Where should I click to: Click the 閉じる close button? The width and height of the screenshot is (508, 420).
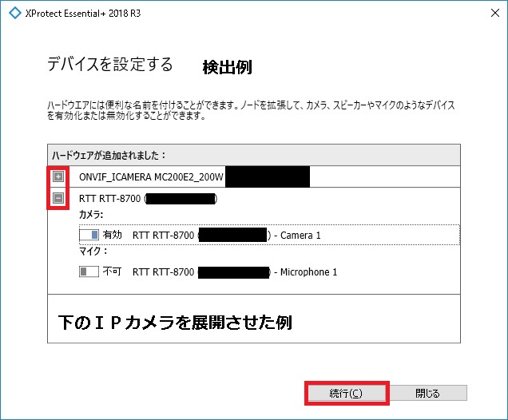coord(428,393)
